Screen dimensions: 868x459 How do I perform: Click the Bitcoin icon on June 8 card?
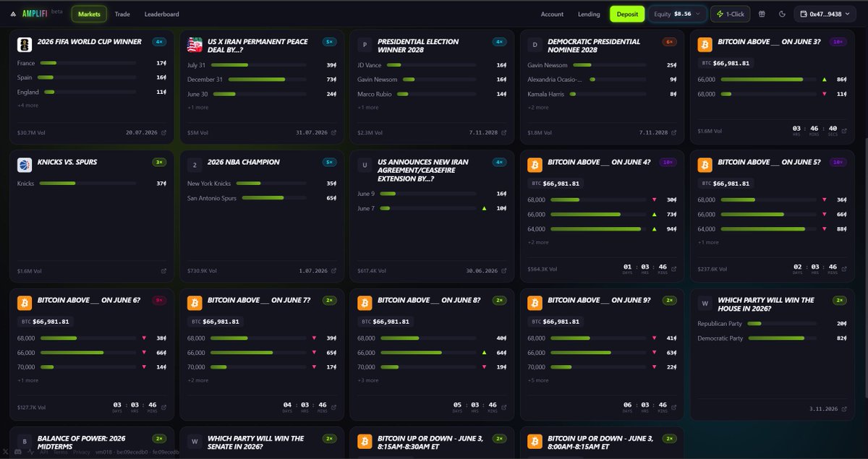pyautogui.click(x=365, y=303)
